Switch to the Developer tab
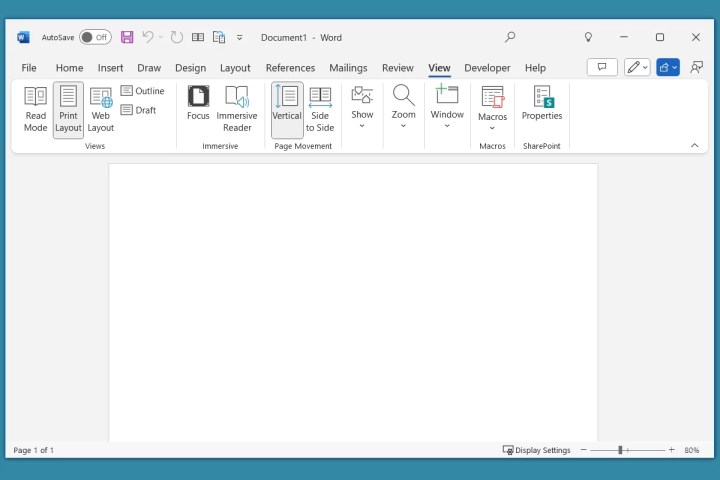 coord(487,68)
